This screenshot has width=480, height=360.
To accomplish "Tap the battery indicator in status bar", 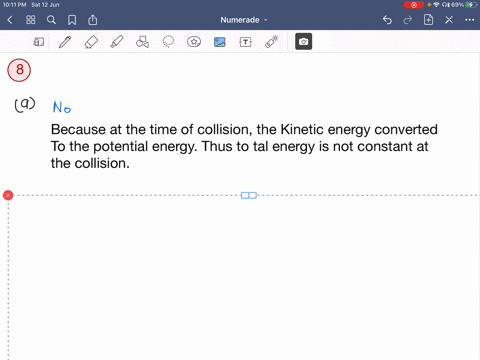I will point(472,5).
